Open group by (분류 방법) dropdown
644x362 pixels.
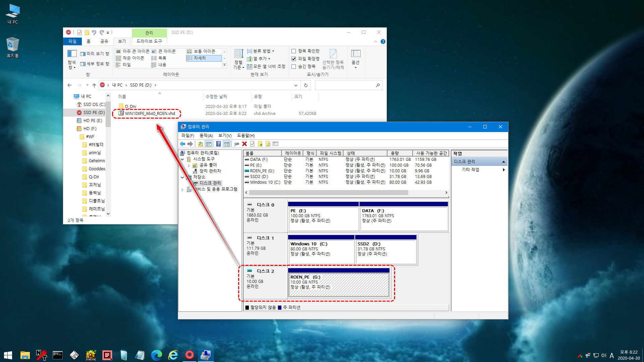point(261,51)
